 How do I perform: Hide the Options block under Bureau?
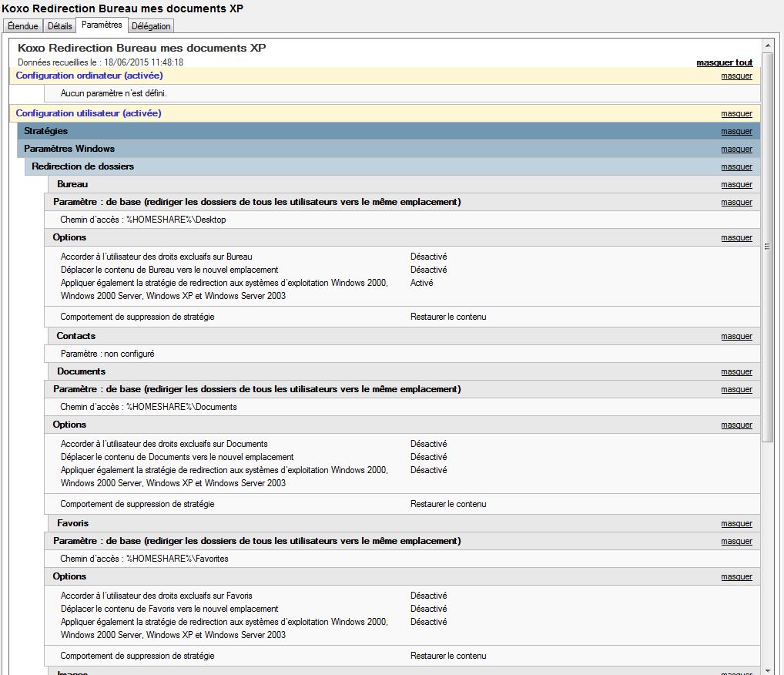pos(736,237)
